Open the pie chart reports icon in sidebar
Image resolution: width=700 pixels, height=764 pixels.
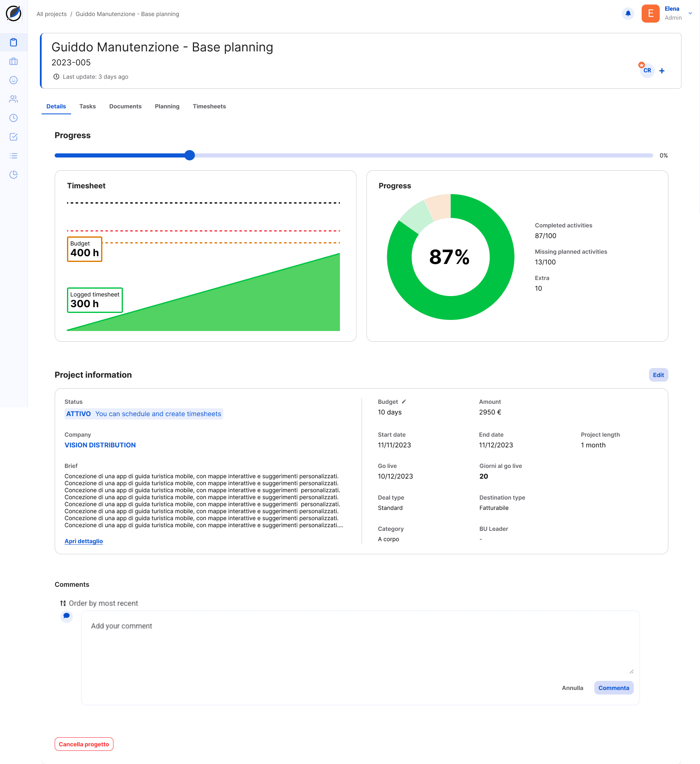click(x=14, y=175)
